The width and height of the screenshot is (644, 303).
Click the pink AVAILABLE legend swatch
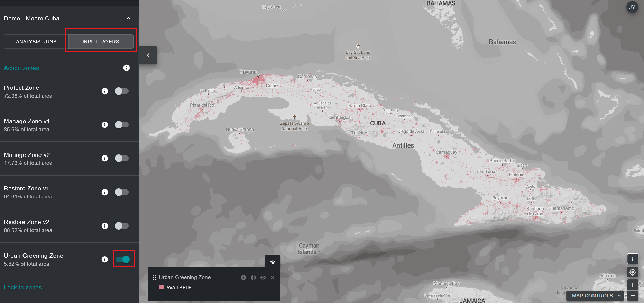[161, 287]
